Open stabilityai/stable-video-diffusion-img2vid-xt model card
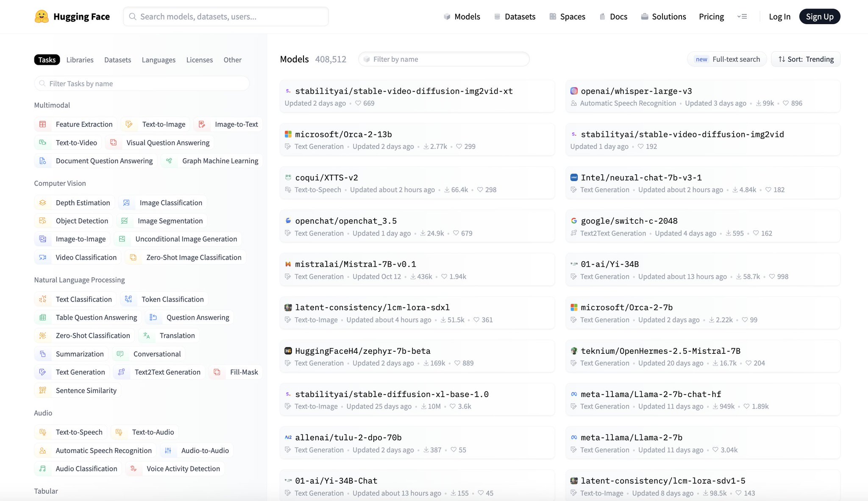Image resolution: width=868 pixels, height=501 pixels. (x=417, y=96)
